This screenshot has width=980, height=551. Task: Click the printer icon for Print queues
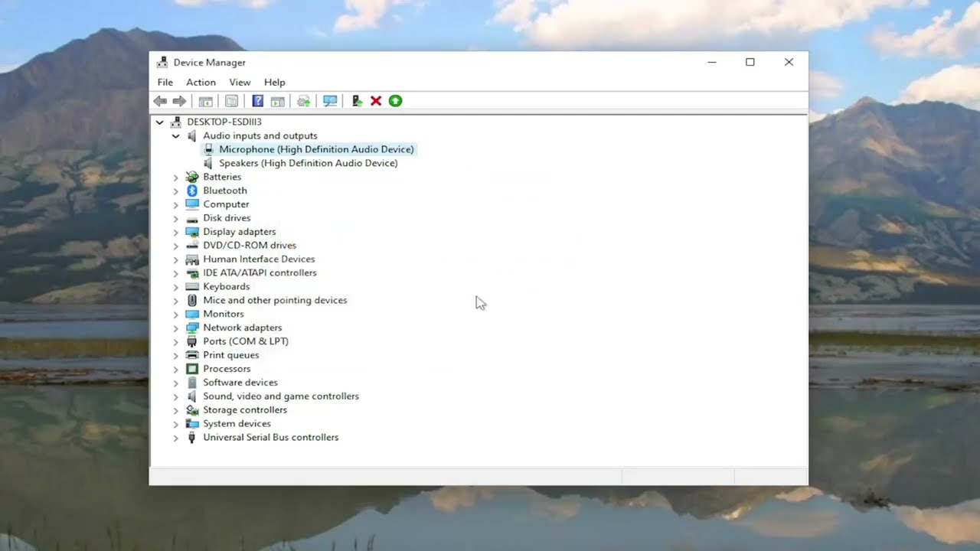coord(192,356)
